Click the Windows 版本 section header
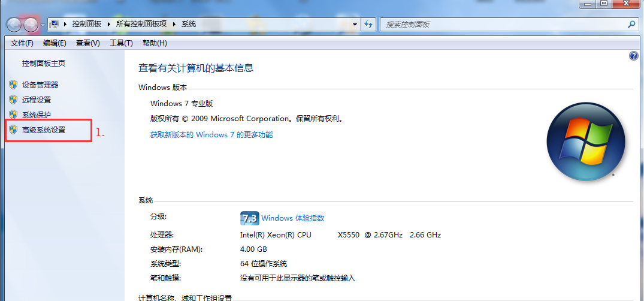Viewport: 644px width, 301px height. pyautogui.click(x=162, y=87)
